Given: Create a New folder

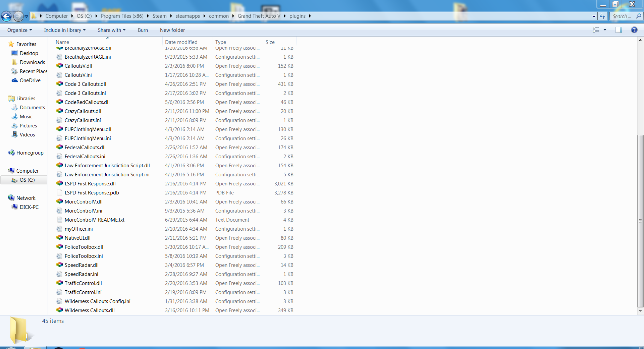Looking at the screenshot, I should pos(172,30).
